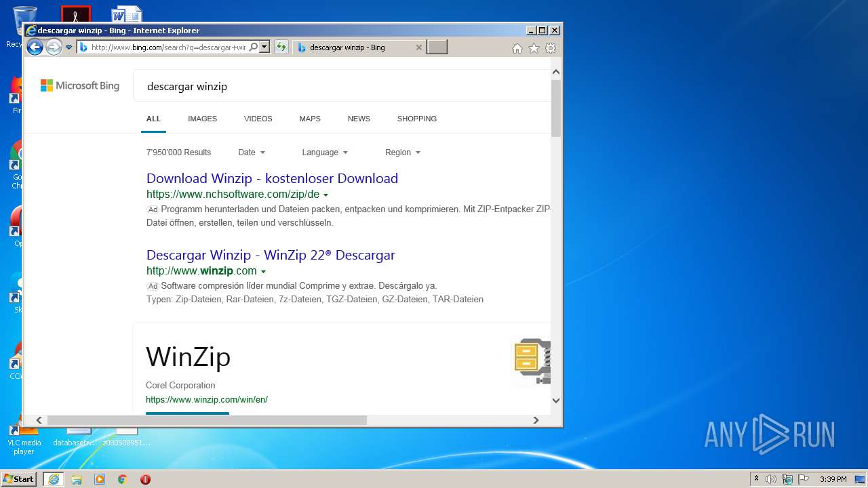Open 'Download Winzip - kostenloser Download' result
This screenshot has height=488, width=868.
[272, 178]
